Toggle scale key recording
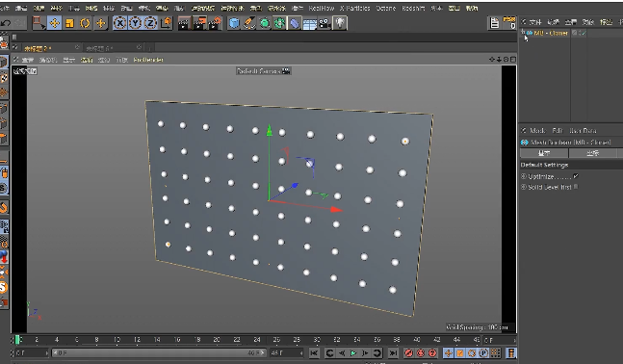 460,352
